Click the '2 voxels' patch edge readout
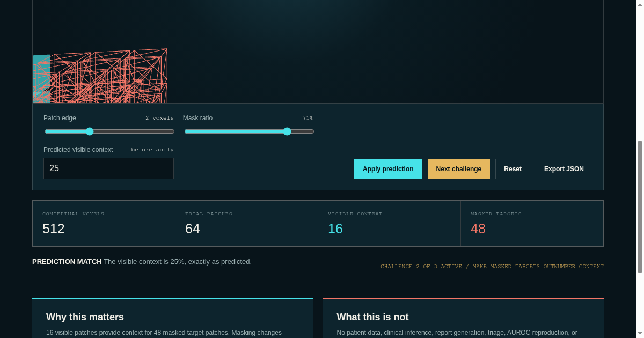 (159, 118)
